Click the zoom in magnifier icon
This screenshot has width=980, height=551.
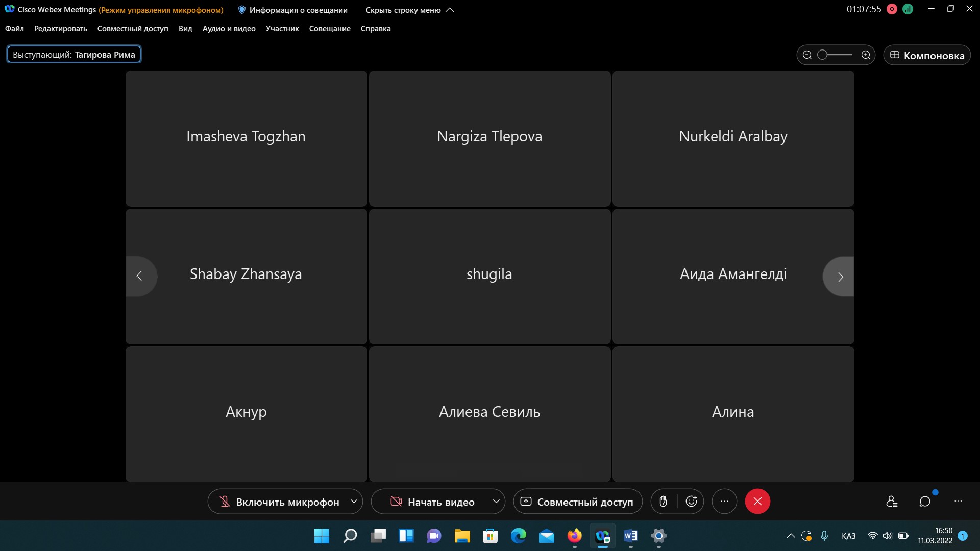(x=866, y=55)
